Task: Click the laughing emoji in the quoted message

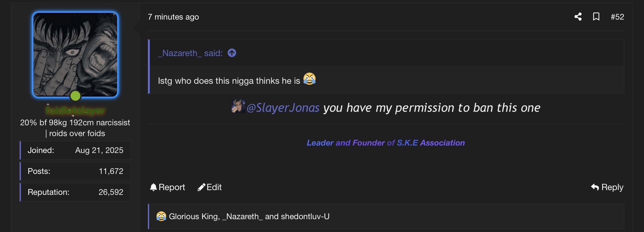Action: tap(309, 79)
